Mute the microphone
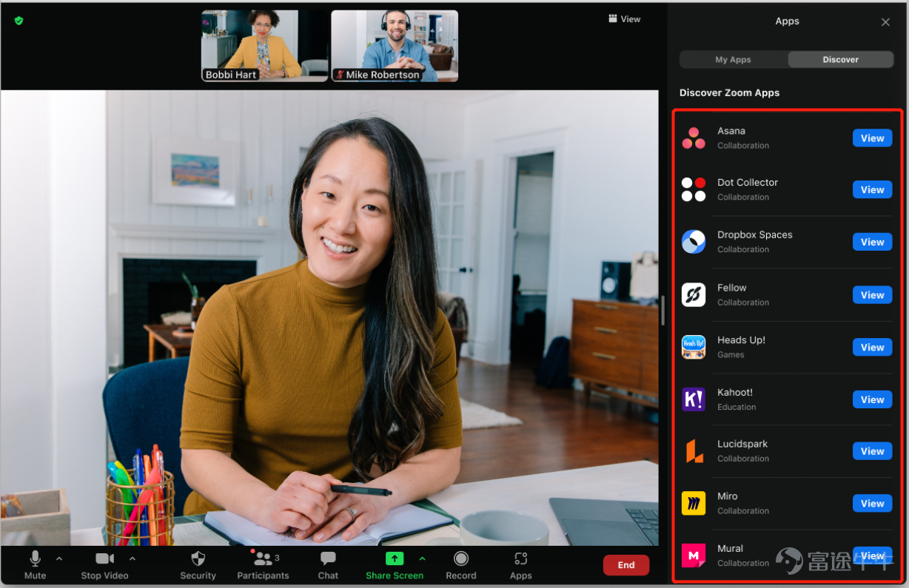This screenshot has height=588, width=909. point(35,565)
